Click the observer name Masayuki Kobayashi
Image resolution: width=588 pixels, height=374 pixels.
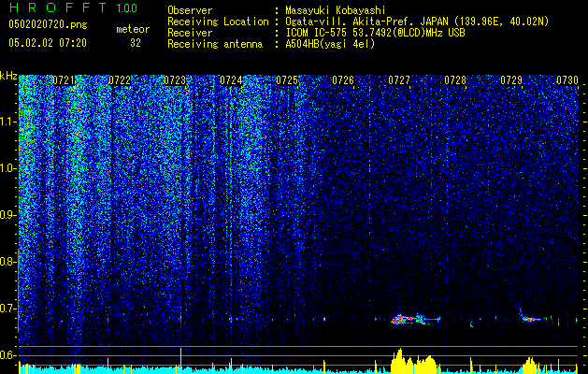click(x=335, y=10)
